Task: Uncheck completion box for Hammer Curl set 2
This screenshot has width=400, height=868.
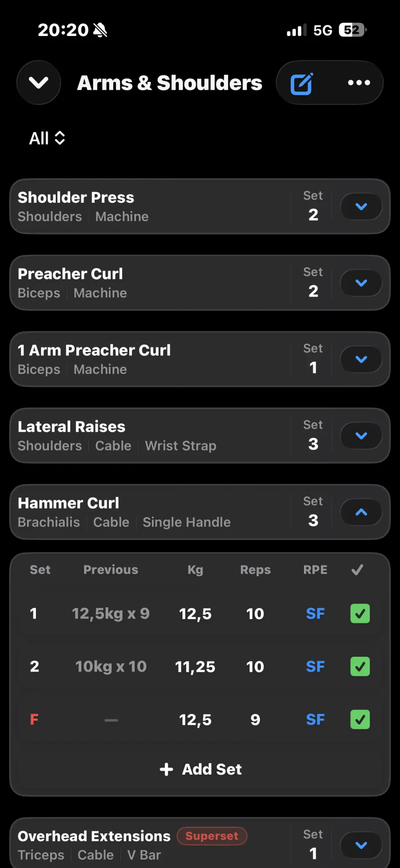Action: (360, 667)
